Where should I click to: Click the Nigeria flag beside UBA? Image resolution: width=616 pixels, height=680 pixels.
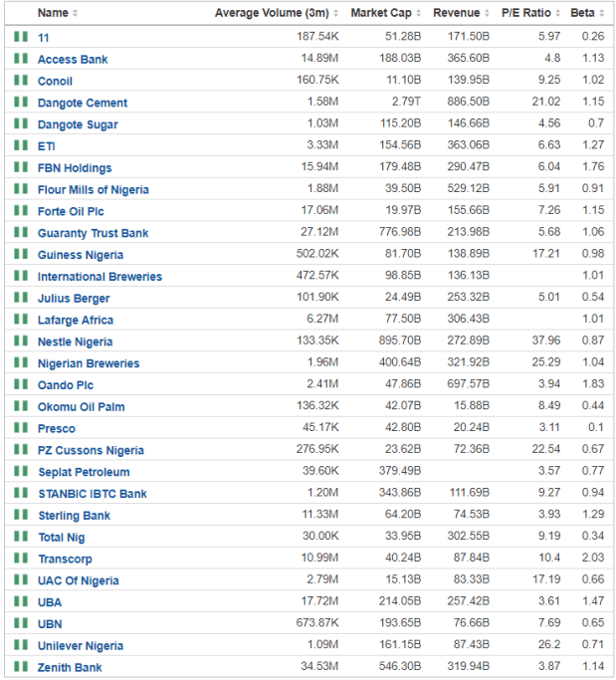21,601
